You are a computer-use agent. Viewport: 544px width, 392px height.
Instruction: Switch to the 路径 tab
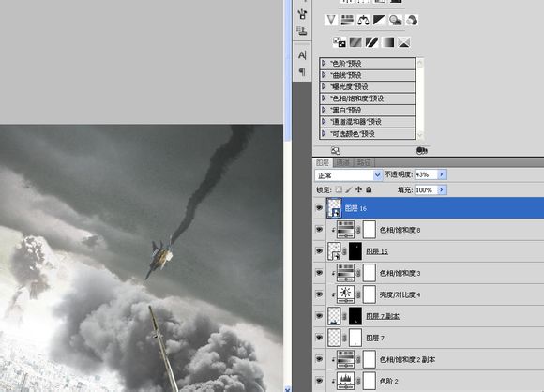(x=364, y=162)
